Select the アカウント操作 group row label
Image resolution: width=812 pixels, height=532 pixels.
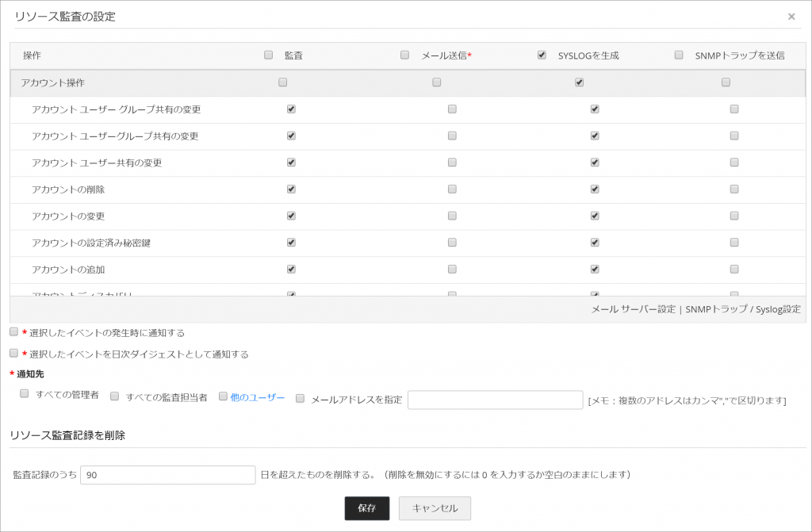53,83
